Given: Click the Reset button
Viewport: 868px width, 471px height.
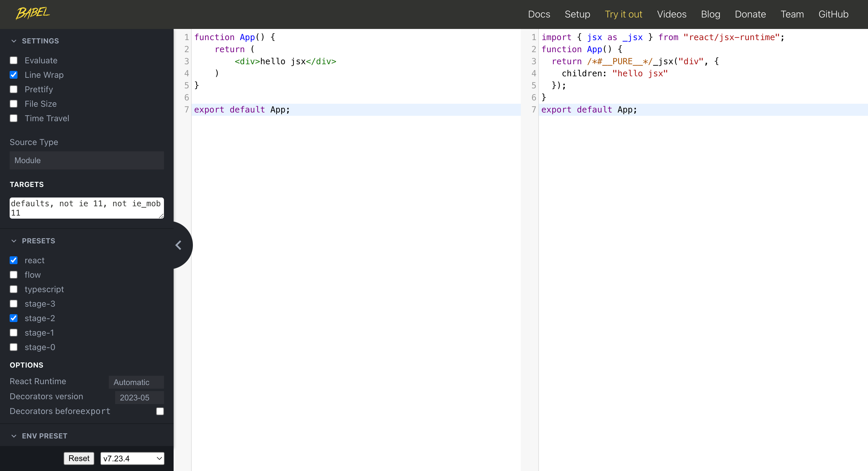Looking at the screenshot, I should pos(79,459).
